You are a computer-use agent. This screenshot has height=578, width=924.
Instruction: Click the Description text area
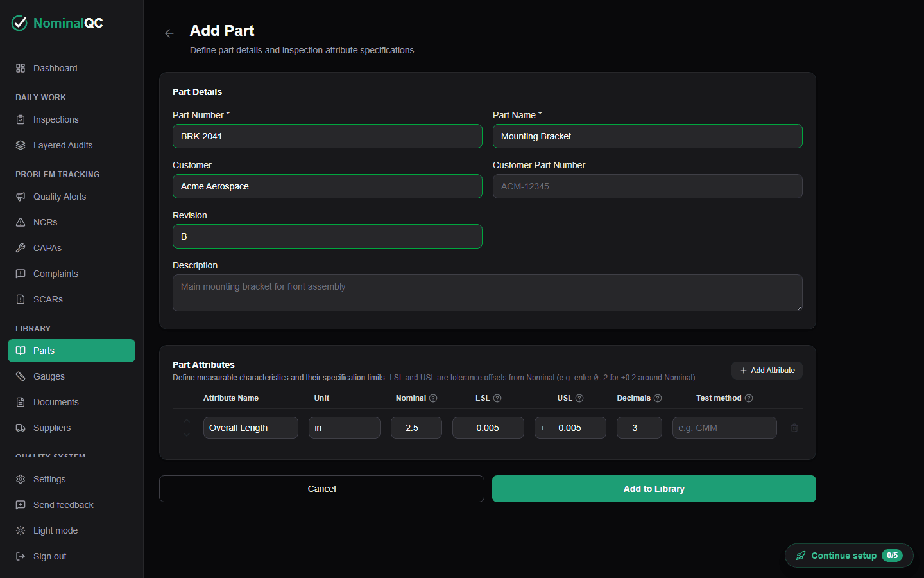(488, 293)
